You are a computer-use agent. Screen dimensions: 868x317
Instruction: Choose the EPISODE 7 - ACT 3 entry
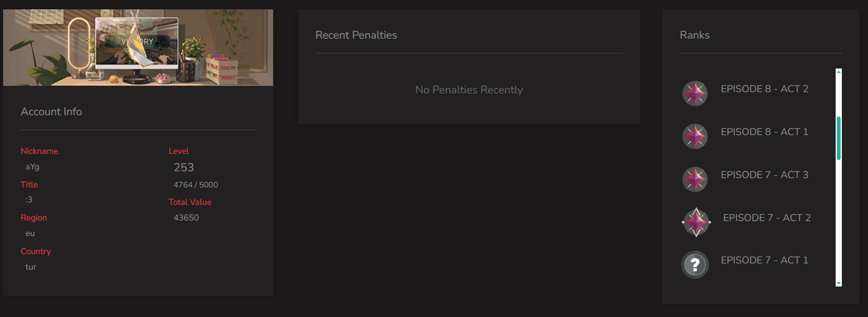[764, 175]
